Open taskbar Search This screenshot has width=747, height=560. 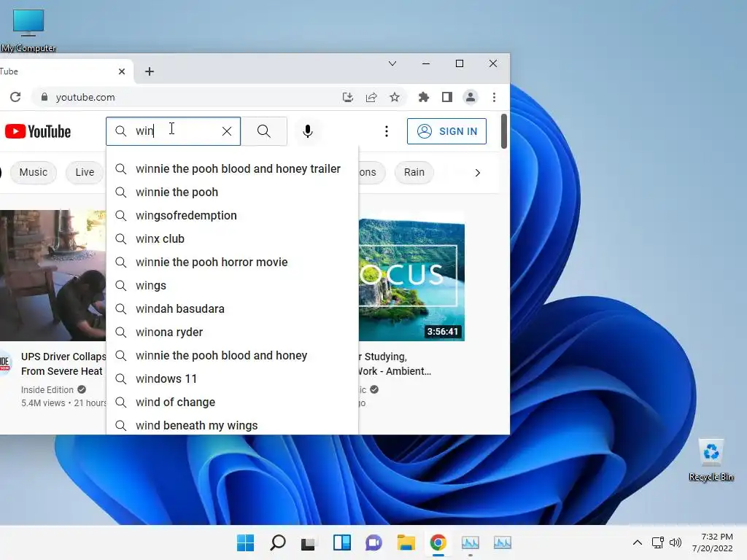coord(278,542)
